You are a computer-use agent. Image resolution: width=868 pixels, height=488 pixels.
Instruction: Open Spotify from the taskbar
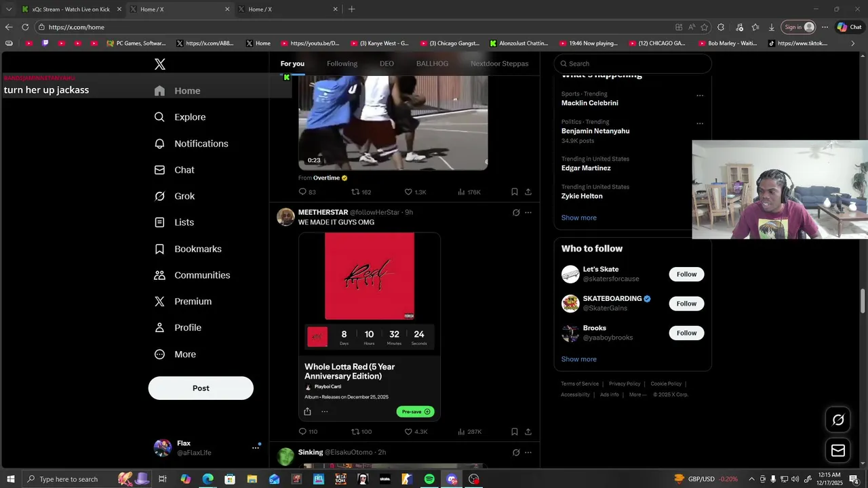pos(429,479)
